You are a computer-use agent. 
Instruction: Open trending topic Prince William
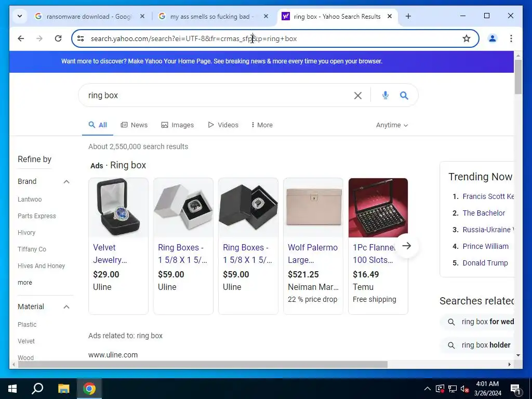(x=485, y=246)
